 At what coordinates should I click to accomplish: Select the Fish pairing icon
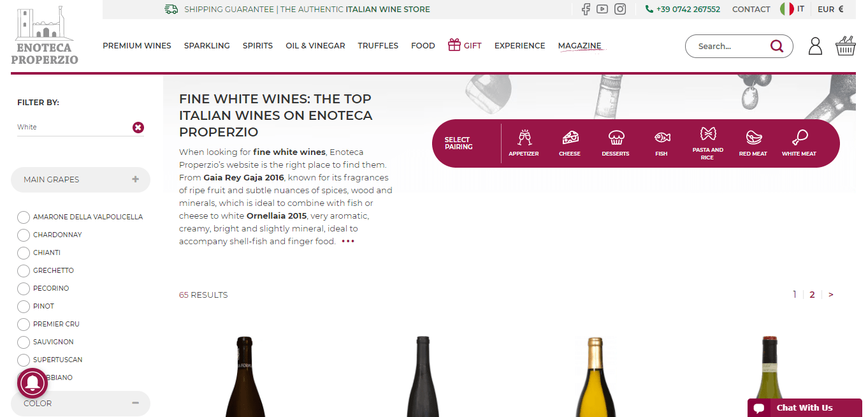[662, 143]
